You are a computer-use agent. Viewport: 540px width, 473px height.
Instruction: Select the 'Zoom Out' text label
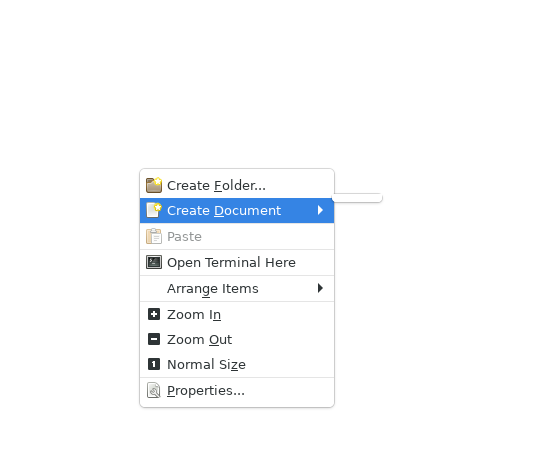click(x=199, y=340)
